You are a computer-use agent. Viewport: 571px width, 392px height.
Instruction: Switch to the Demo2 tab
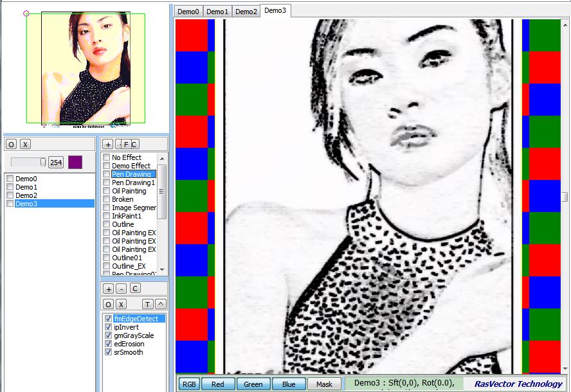(x=246, y=12)
